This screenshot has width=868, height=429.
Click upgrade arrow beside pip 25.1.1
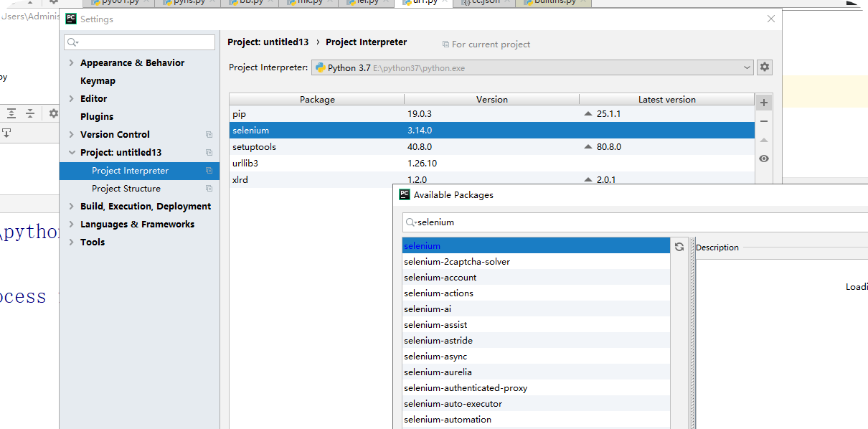coord(588,114)
